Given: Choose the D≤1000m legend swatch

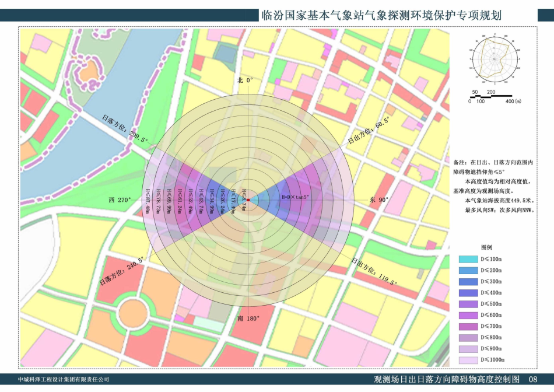Looking at the screenshot, I should point(464,360).
